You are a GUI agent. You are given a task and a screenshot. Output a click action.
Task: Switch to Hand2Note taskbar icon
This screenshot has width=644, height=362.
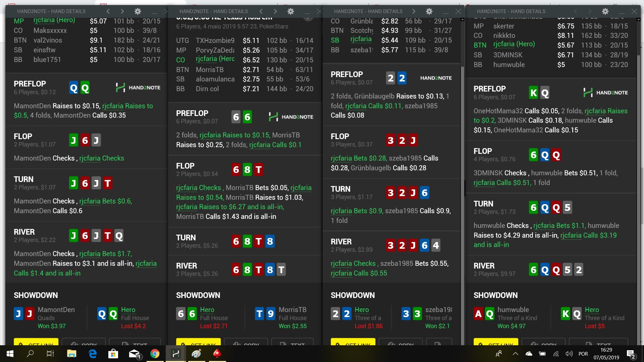tap(175, 354)
